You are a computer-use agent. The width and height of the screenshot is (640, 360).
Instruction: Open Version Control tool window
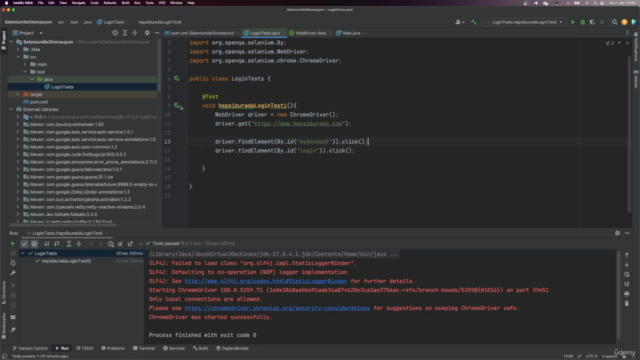[30, 349]
